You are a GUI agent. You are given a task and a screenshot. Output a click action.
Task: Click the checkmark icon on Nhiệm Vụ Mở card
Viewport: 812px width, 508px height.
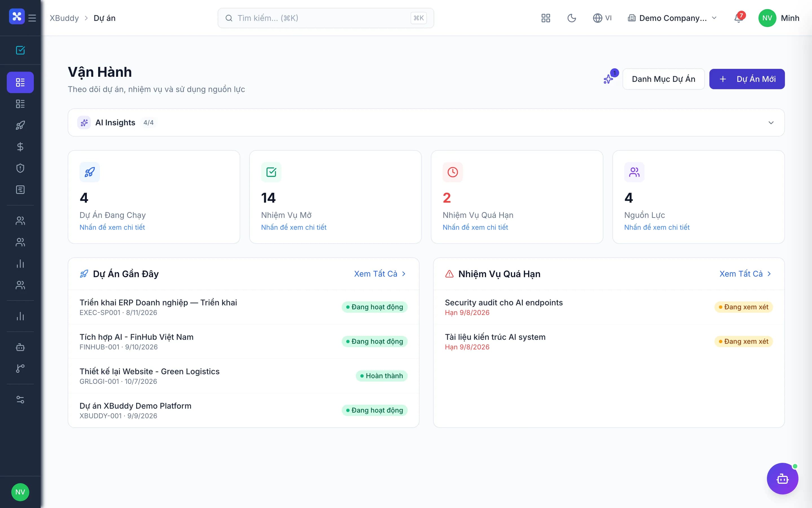[271, 172]
